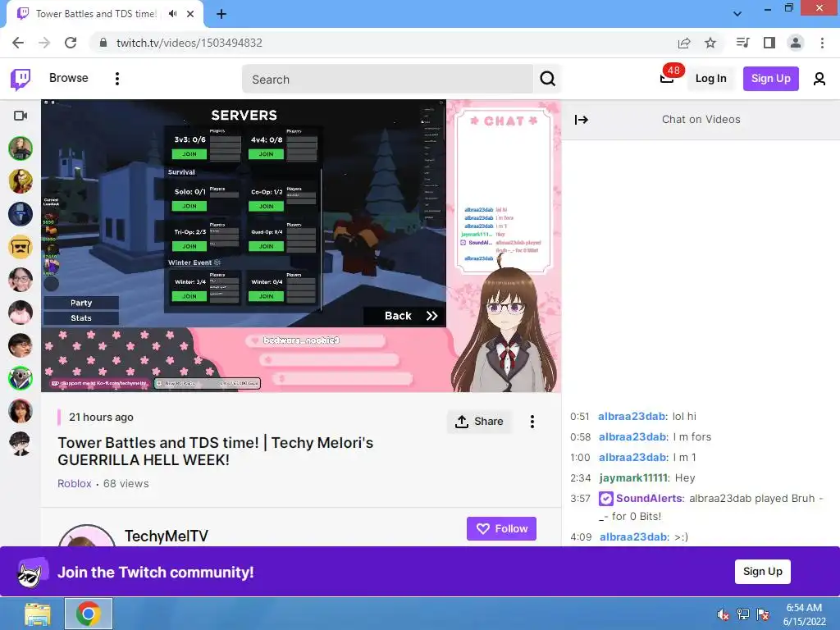The height and width of the screenshot is (630, 840).
Task: Open Chrome three-dot menu
Action: click(x=822, y=43)
